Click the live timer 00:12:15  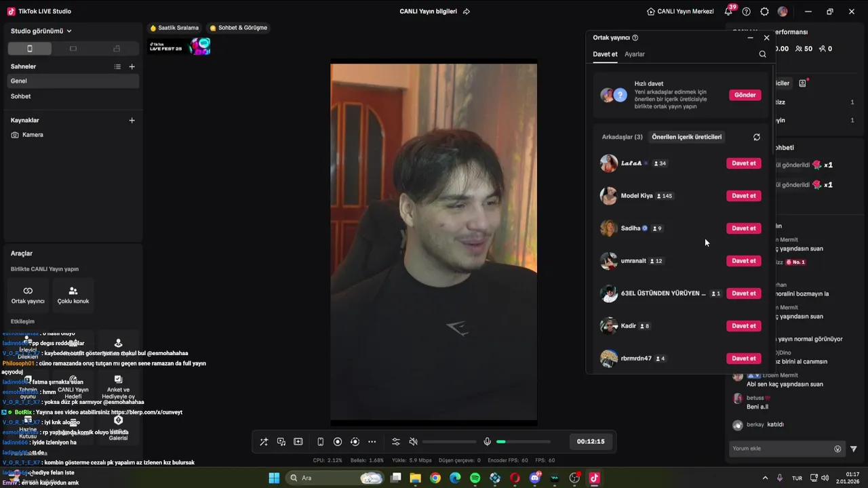coord(591,441)
